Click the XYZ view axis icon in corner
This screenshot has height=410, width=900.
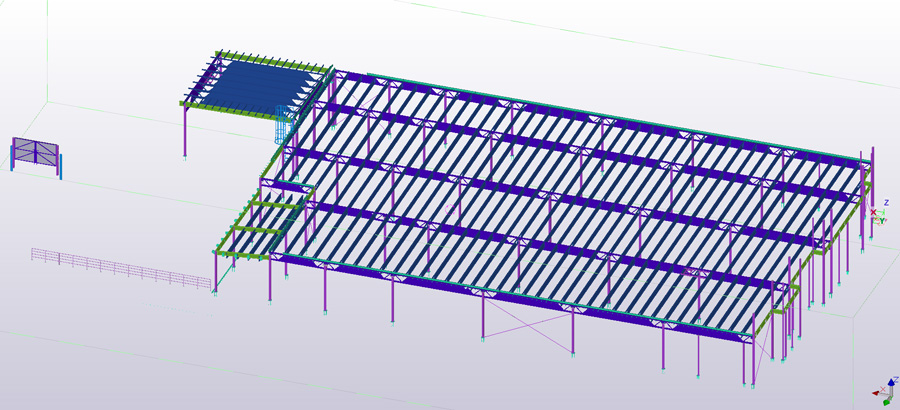click(x=886, y=389)
